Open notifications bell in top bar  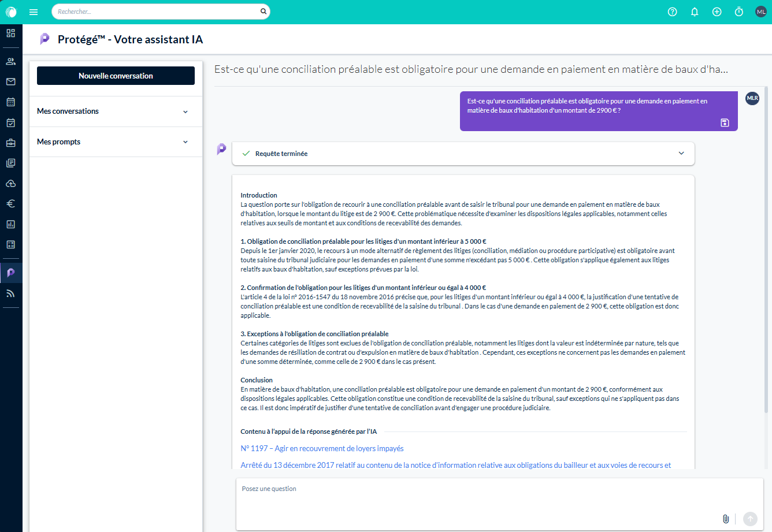[695, 12]
